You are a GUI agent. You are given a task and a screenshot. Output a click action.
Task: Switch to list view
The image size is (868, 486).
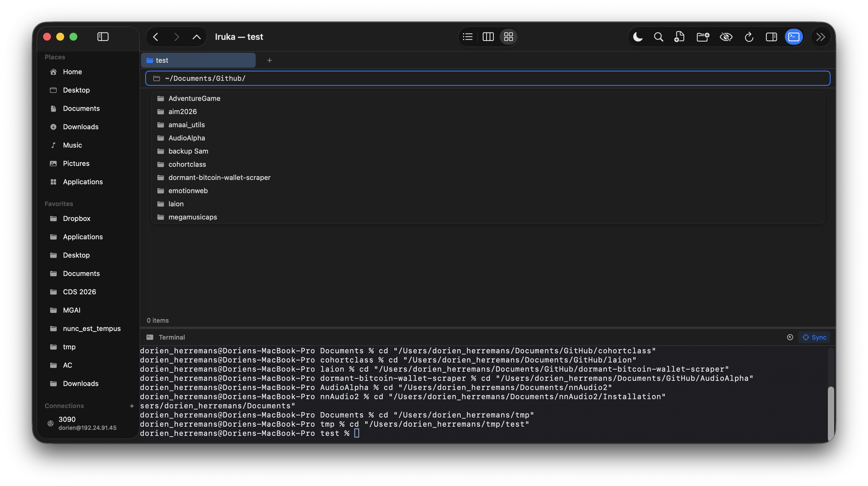(x=468, y=37)
